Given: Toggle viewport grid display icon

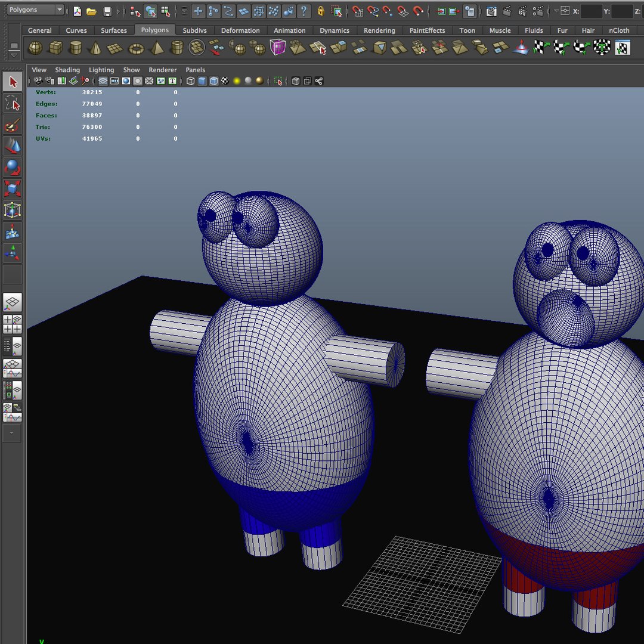Looking at the screenshot, I should [x=103, y=81].
